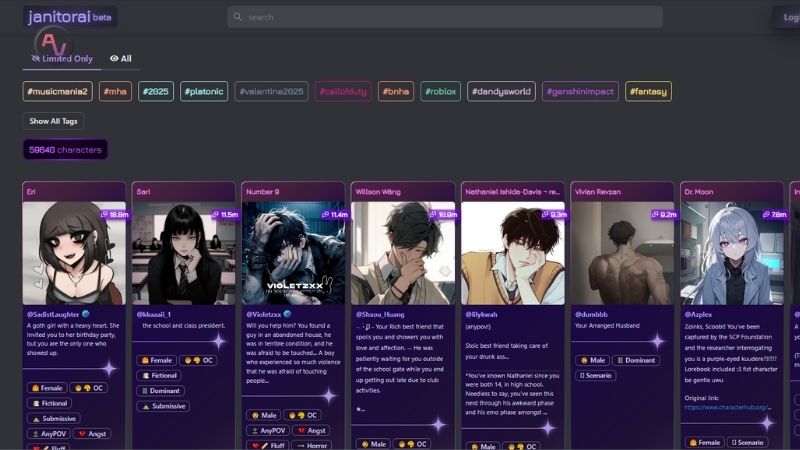The width and height of the screenshot is (800, 450).
Task: Click the Sari card title
Action: coord(143,192)
